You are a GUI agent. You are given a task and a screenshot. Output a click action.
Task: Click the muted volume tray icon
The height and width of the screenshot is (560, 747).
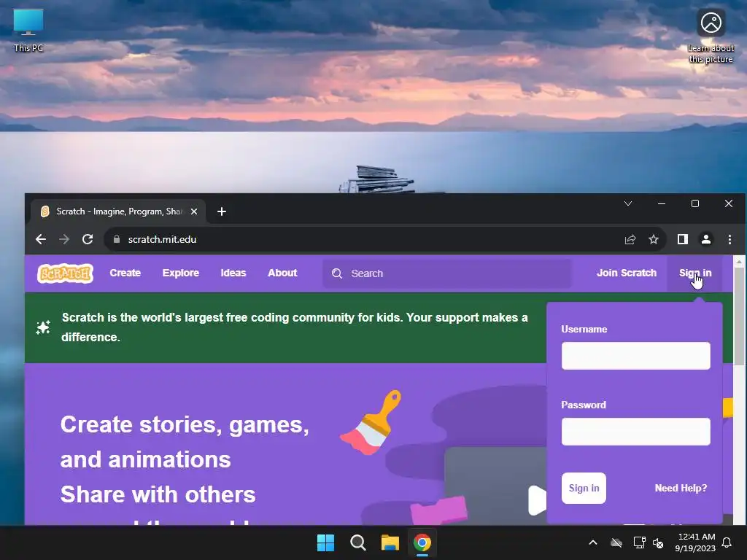click(658, 542)
